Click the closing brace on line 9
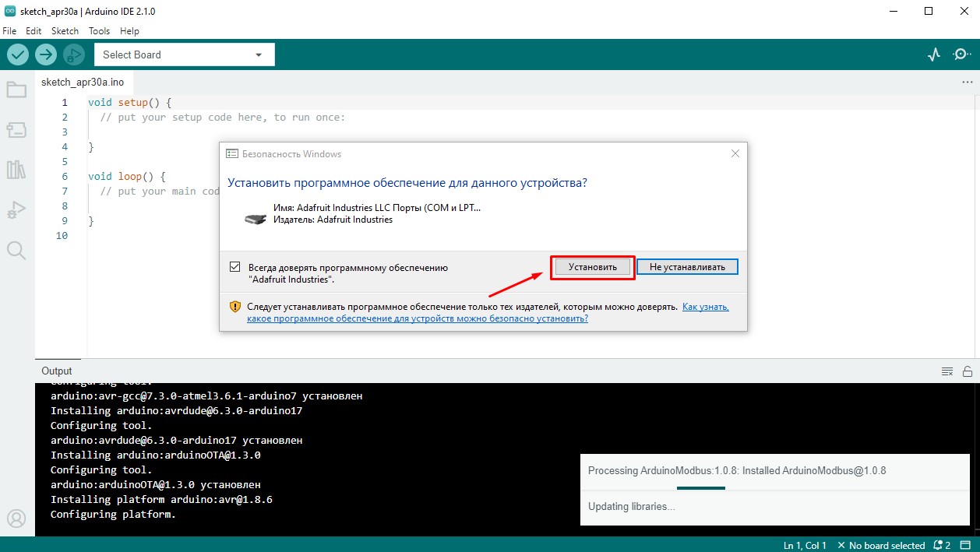This screenshot has height=552, width=980. pos(91,221)
